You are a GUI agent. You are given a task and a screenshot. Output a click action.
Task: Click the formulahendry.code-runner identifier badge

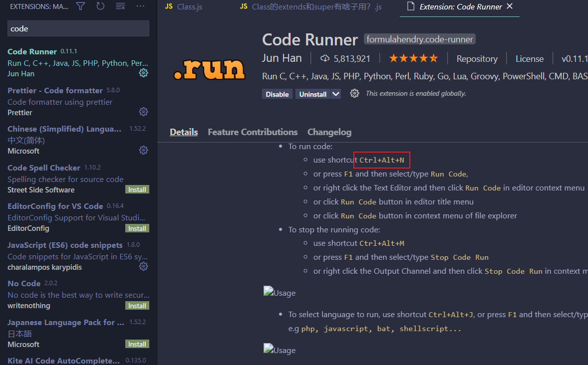420,39
